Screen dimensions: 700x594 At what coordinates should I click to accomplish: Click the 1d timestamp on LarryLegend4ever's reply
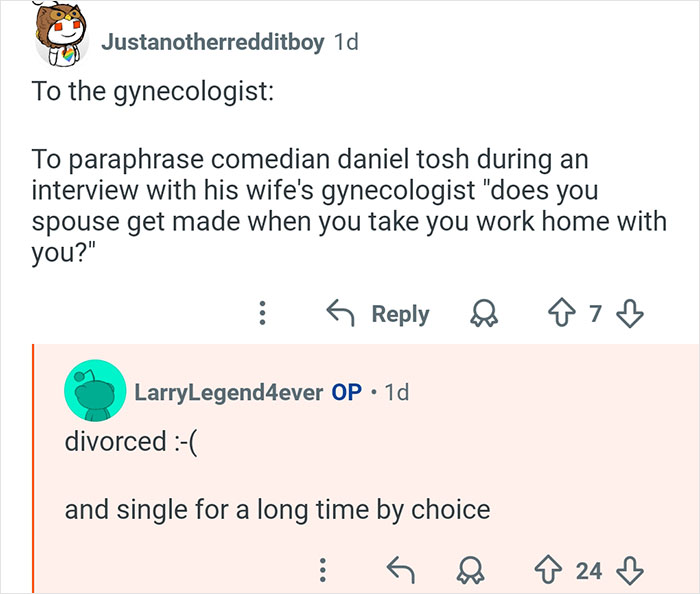click(396, 392)
